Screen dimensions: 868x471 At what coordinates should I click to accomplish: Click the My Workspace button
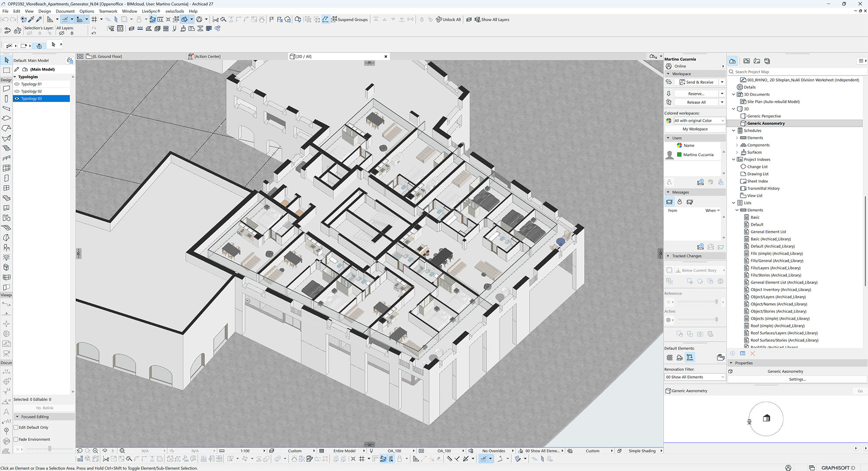click(695, 129)
